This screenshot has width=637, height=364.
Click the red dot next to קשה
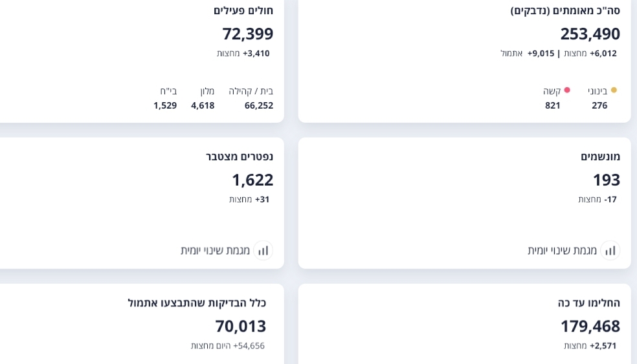(x=567, y=91)
